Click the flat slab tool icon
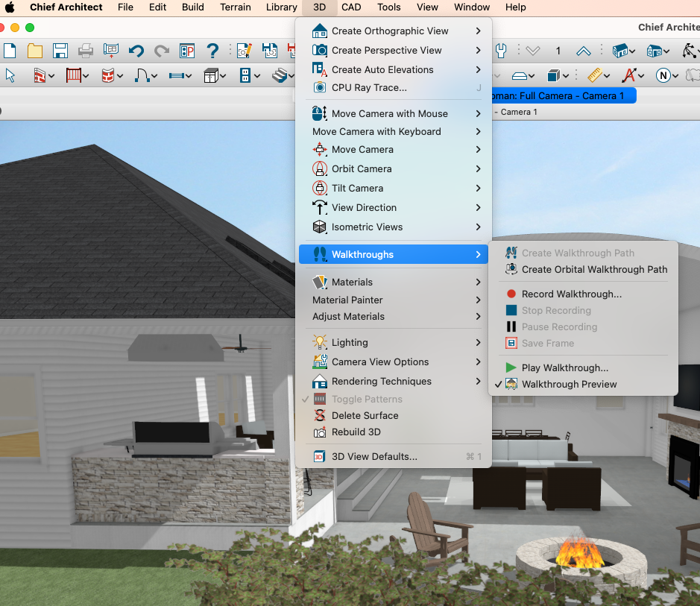The width and height of the screenshot is (700, 606). [x=520, y=76]
